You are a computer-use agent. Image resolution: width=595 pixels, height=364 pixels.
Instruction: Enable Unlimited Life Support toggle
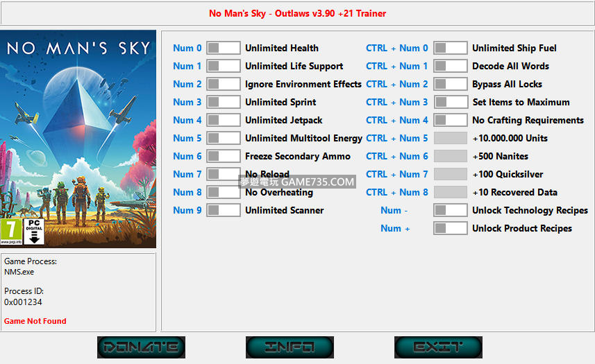(223, 66)
